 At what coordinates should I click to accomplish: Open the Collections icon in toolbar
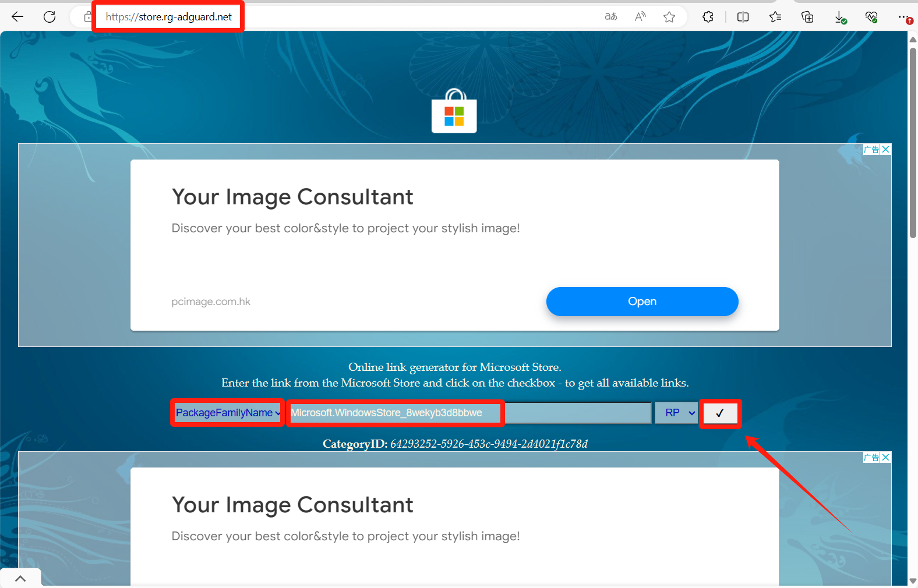(x=807, y=17)
